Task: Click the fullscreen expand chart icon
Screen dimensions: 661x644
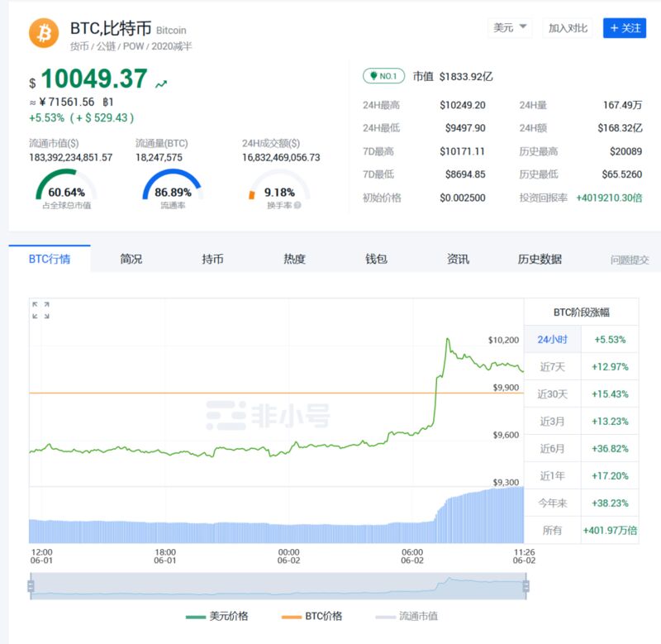Action: [x=40, y=310]
